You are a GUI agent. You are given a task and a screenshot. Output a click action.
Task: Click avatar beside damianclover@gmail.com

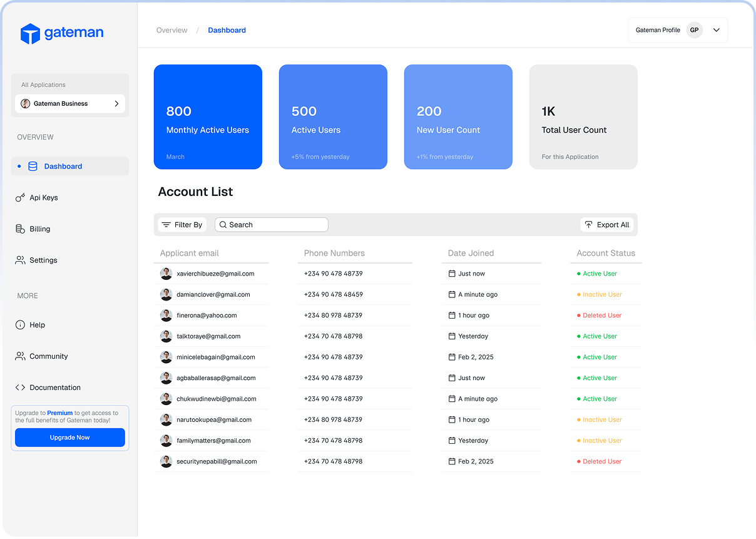[166, 295]
